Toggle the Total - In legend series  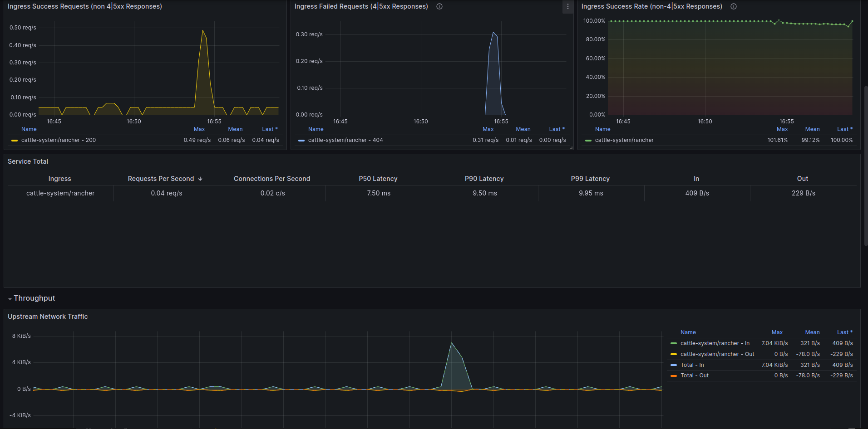tap(692, 365)
